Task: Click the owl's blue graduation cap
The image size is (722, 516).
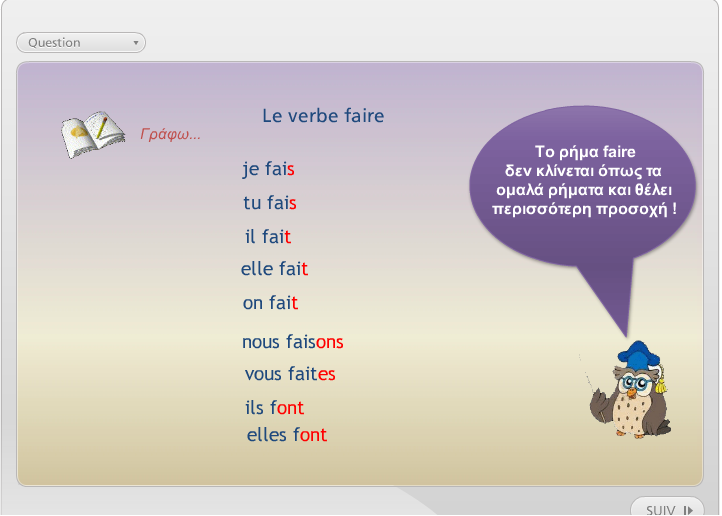Action: 636,357
